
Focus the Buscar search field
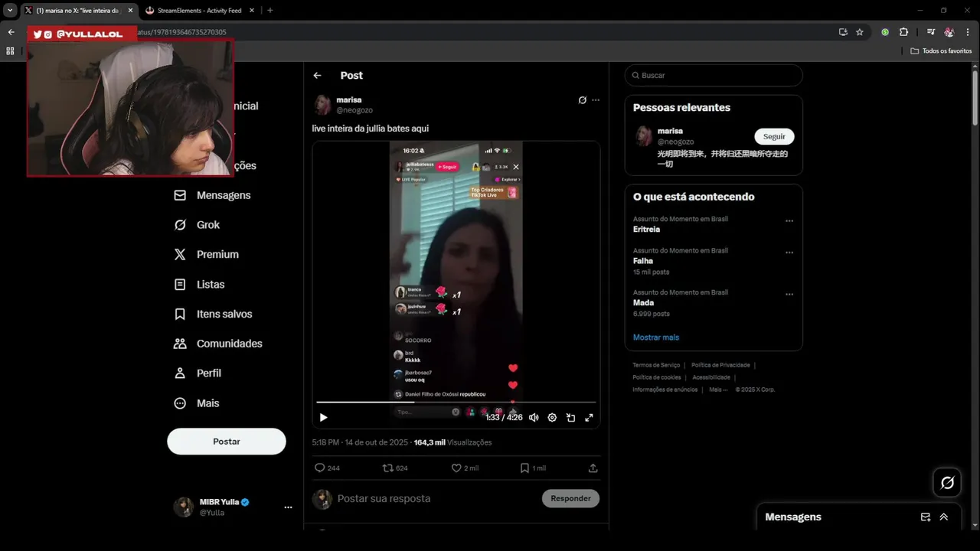[x=714, y=75]
